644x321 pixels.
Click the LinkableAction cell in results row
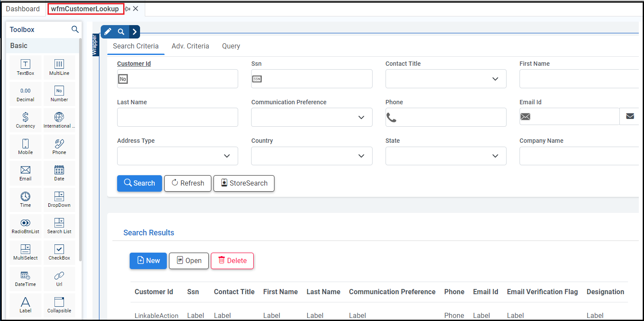click(x=156, y=315)
